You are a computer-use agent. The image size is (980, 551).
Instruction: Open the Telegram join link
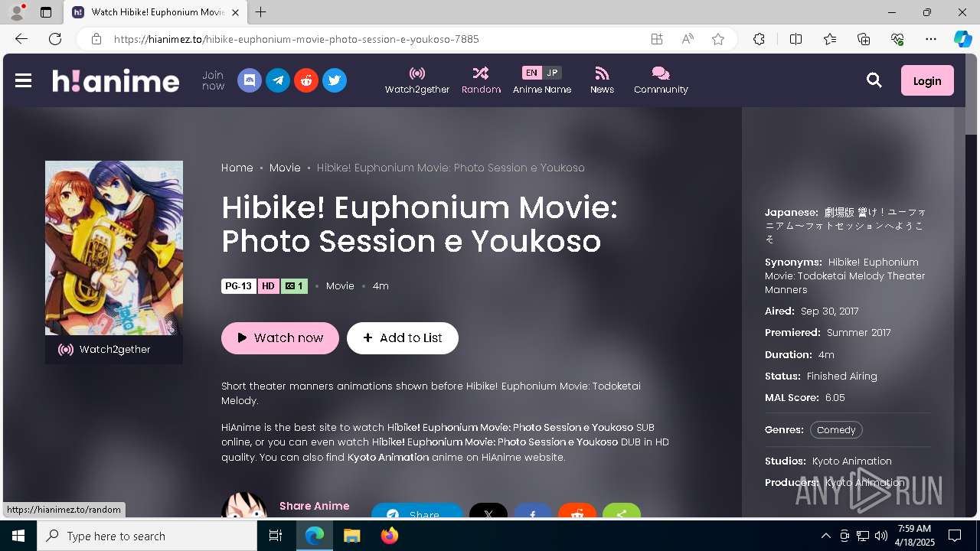tap(278, 80)
